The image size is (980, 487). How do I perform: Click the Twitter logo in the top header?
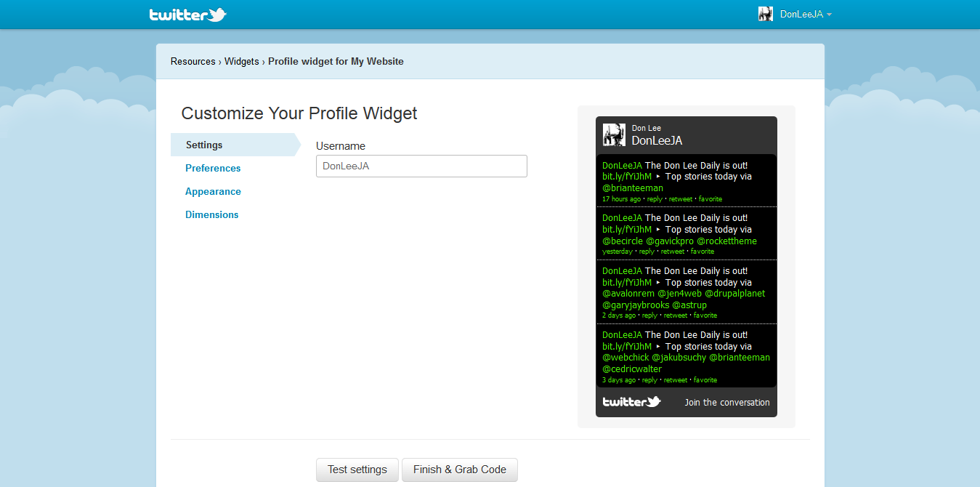[187, 15]
